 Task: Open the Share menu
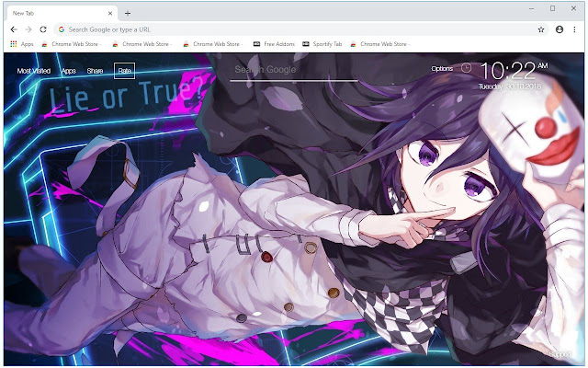(x=95, y=71)
